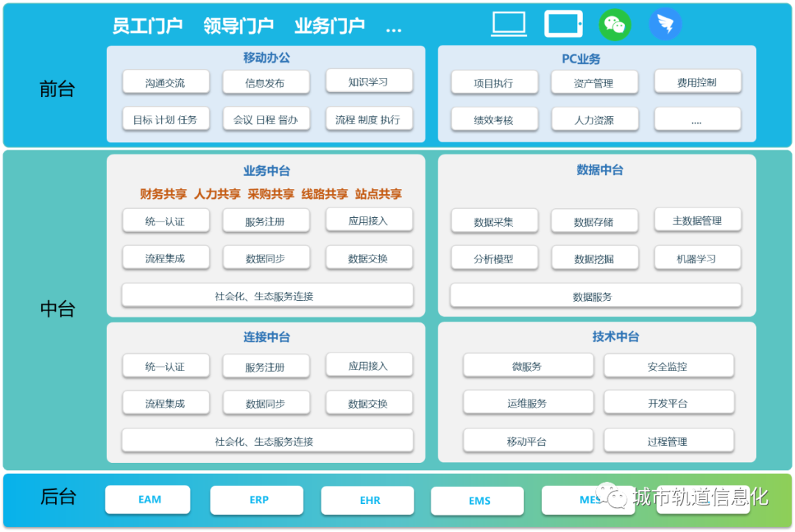The height and width of the screenshot is (532, 795).
Task: Select the 移动平台 entry in 技术中台
Action: click(x=528, y=440)
